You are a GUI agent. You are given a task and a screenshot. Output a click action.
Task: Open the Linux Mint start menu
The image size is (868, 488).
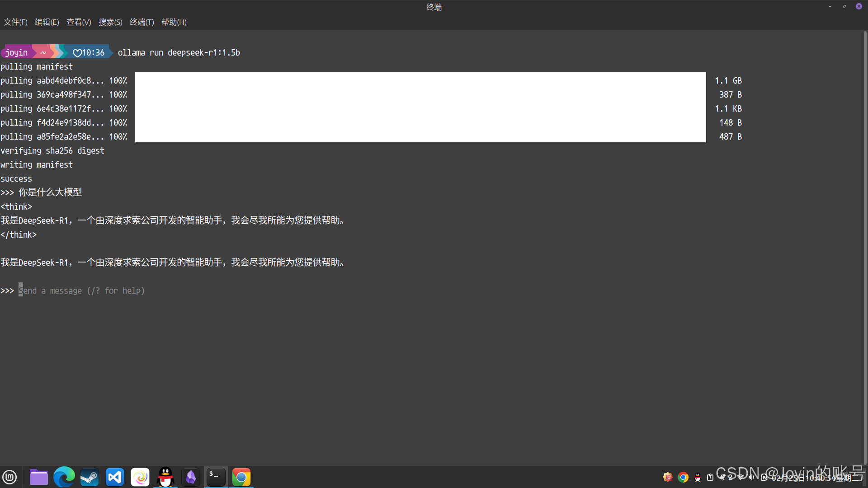click(9, 477)
